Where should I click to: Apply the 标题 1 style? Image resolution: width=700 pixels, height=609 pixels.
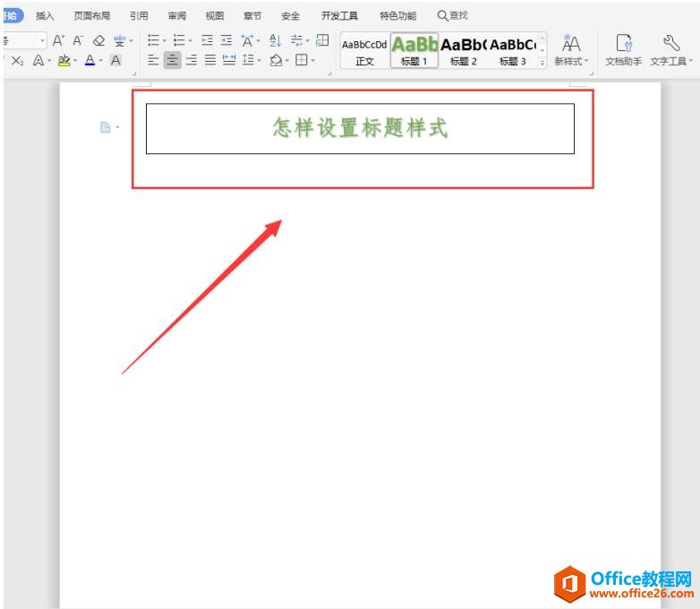click(x=414, y=50)
